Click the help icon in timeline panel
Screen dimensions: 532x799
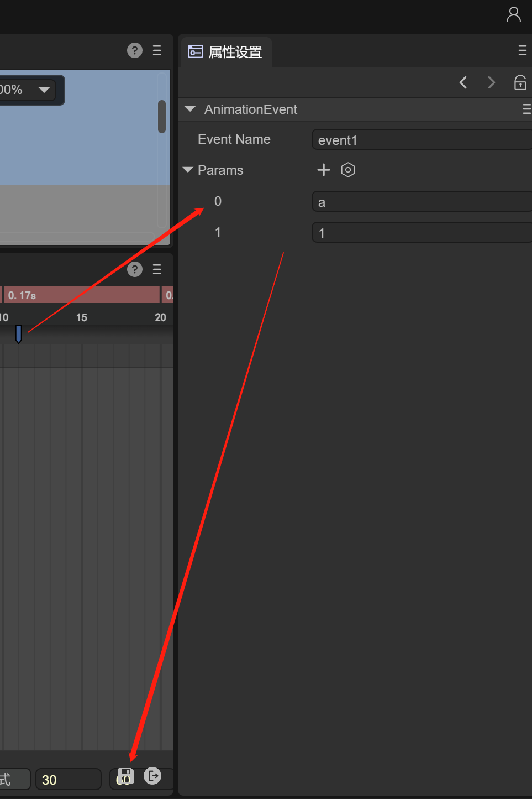(x=135, y=269)
